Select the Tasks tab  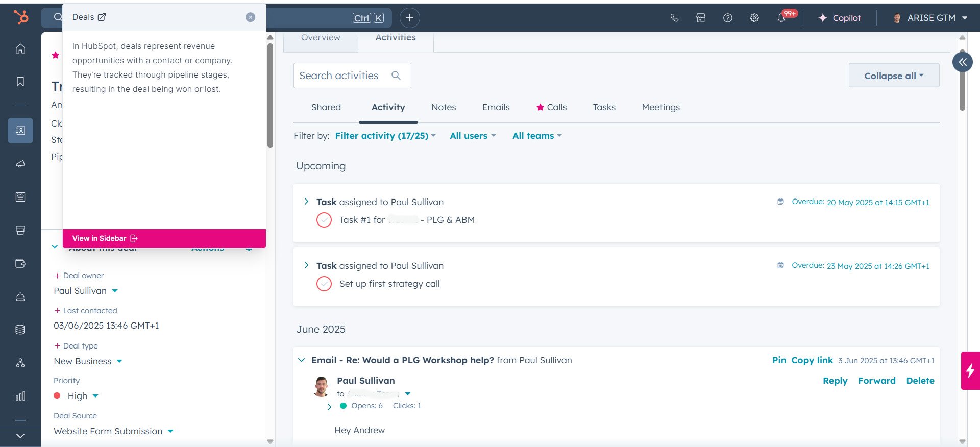click(604, 107)
